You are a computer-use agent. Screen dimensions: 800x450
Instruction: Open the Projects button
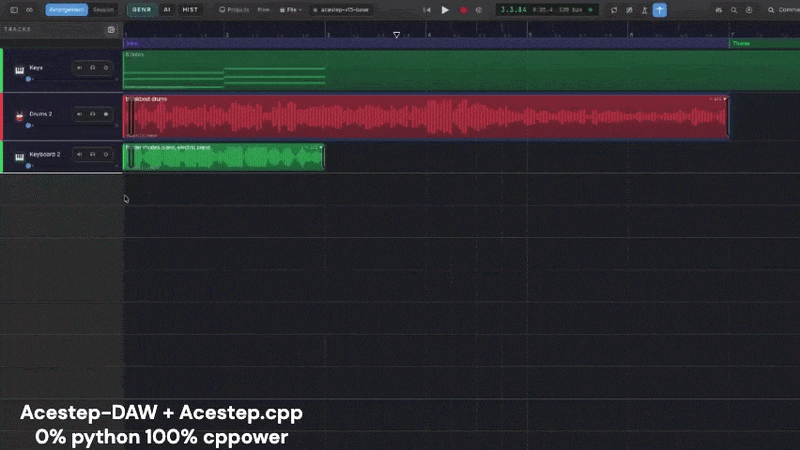[x=234, y=10]
